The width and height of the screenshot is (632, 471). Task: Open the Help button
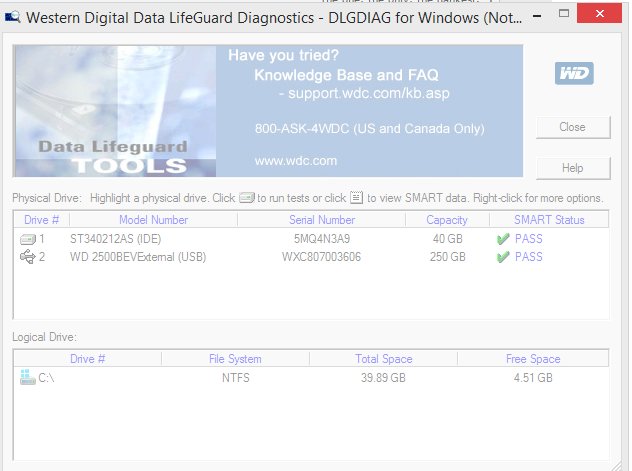tap(573, 168)
